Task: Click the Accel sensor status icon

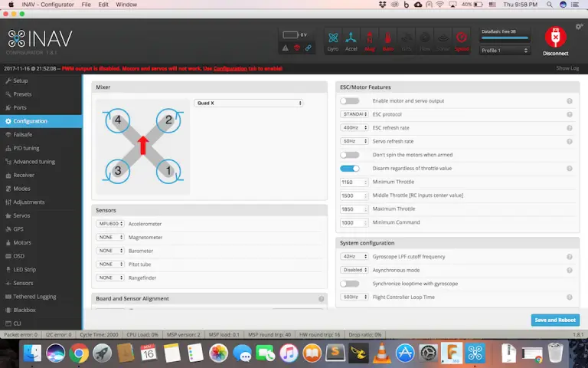Action: (351, 39)
